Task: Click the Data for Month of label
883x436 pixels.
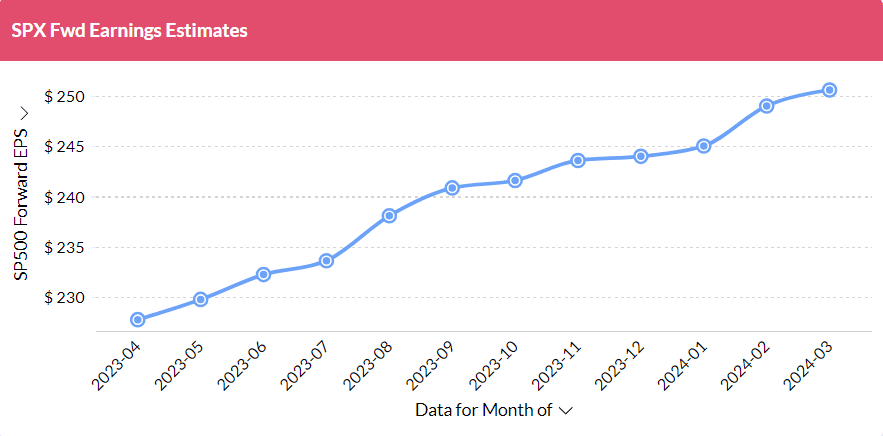Action: click(484, 410)
